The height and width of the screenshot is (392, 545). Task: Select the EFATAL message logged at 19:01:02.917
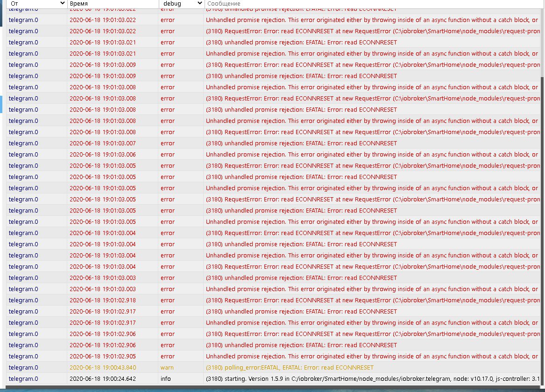(301, 312)
